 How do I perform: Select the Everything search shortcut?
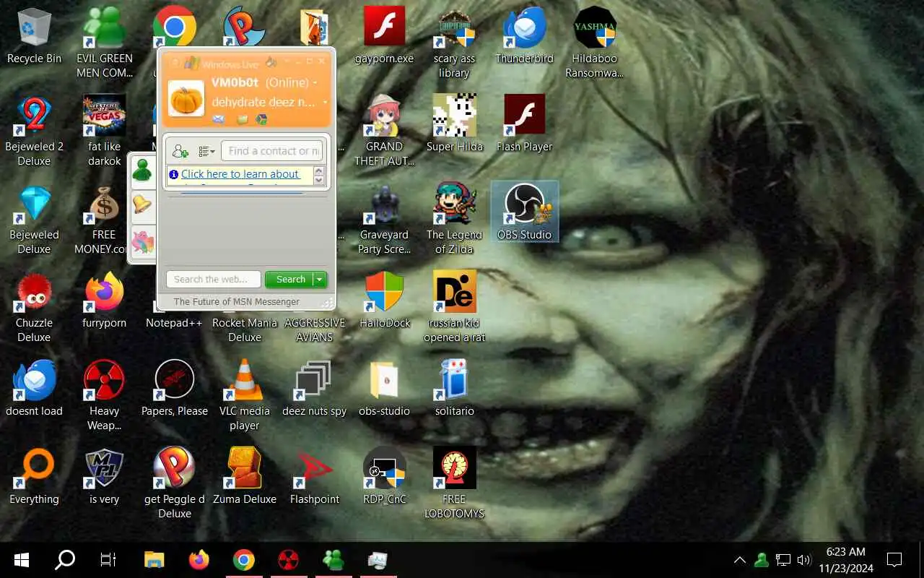34,477
